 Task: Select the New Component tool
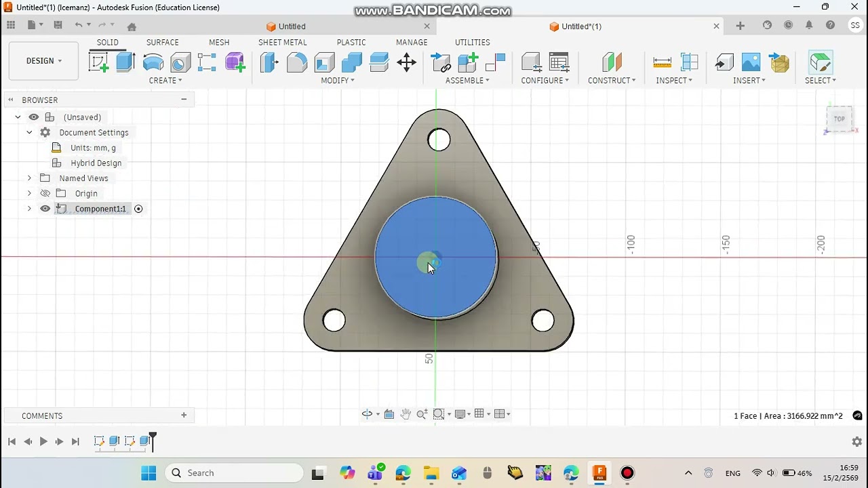click(468, 62)
